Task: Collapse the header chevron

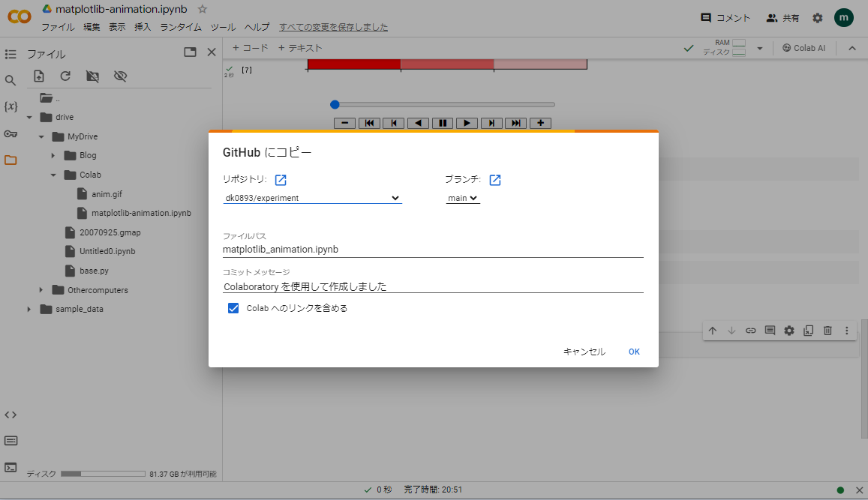Action: pyautogui.click(x=852, y=48)
